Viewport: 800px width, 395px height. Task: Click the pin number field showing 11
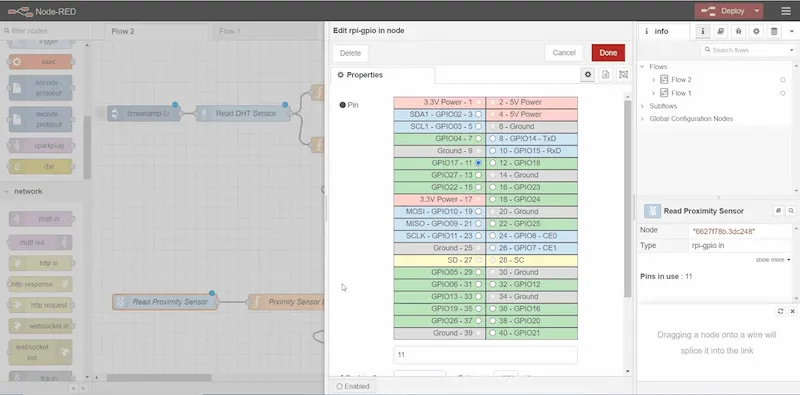[485, 355]
